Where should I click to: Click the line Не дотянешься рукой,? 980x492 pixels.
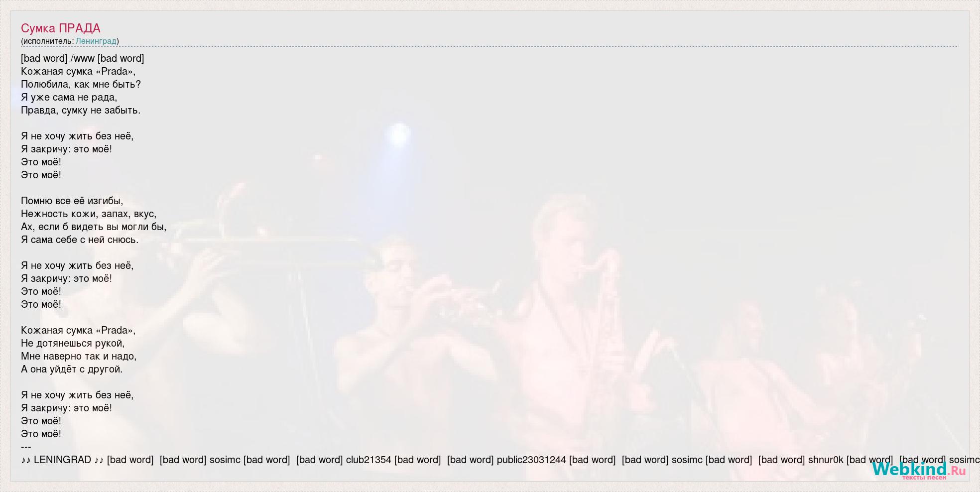[x=73, y=343]
